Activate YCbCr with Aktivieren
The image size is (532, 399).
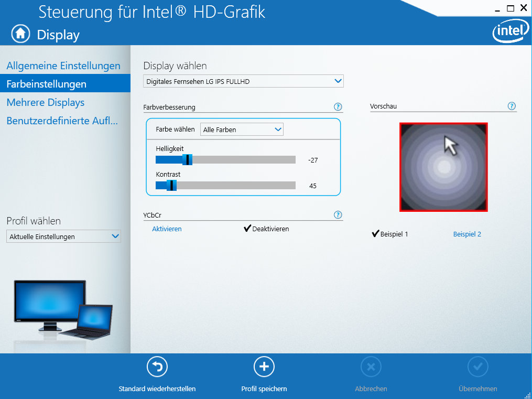tap(167, 229)
